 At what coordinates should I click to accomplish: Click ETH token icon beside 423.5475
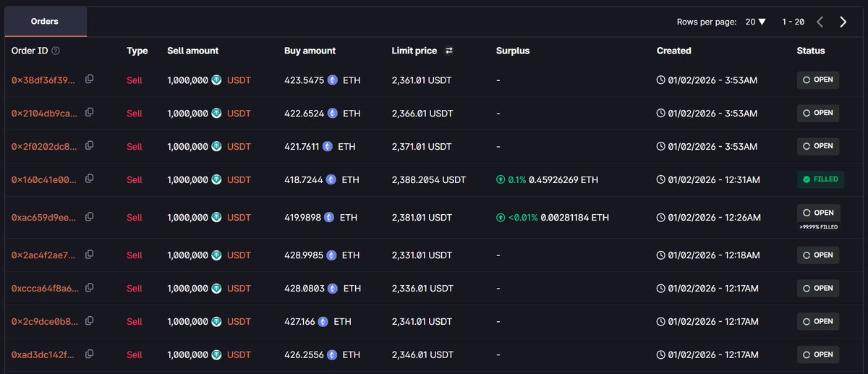(x=333, y=80)
